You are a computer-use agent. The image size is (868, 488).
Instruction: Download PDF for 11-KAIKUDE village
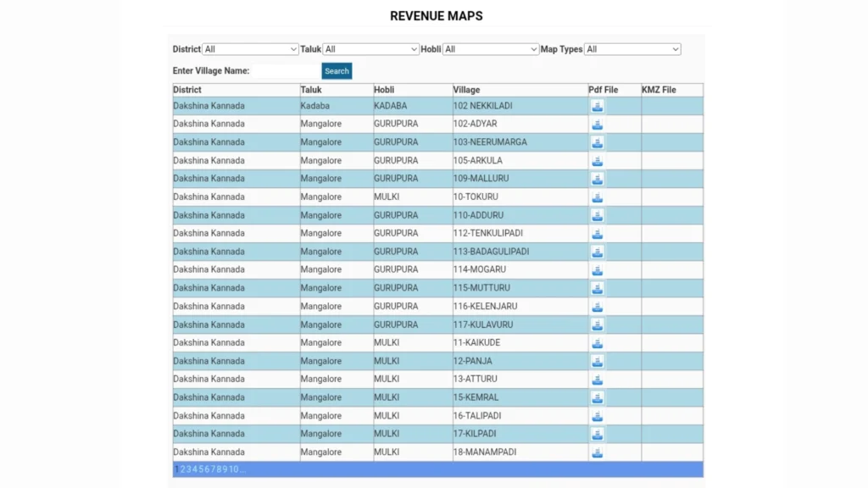[x=597, y=343]
